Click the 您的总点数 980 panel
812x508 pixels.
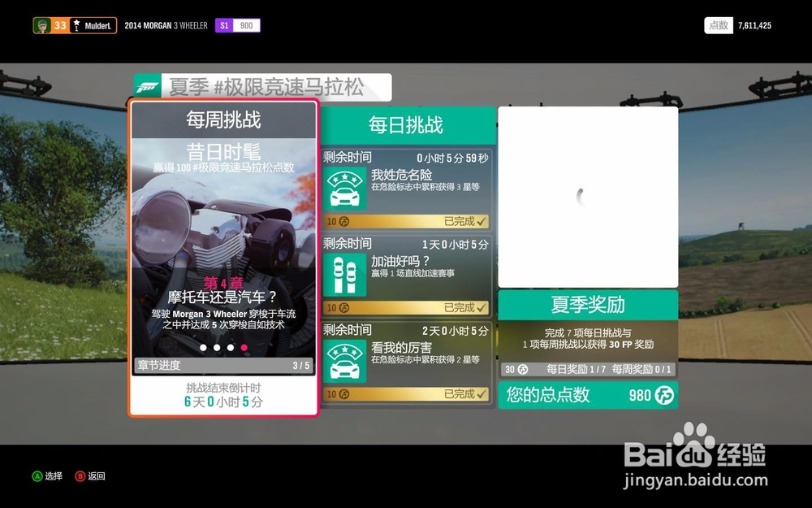tap(588, 395)
